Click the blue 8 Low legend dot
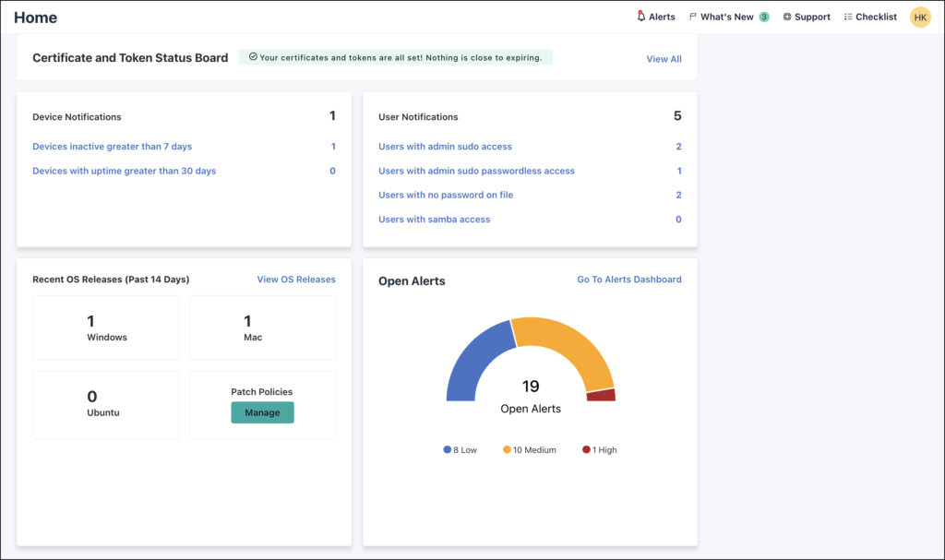Viewport: 945px width, 560px height. (x=446, y=449)
